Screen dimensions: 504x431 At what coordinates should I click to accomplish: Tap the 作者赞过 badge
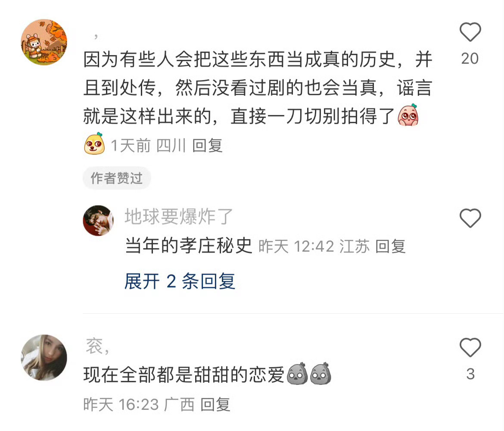click(117, 178)
